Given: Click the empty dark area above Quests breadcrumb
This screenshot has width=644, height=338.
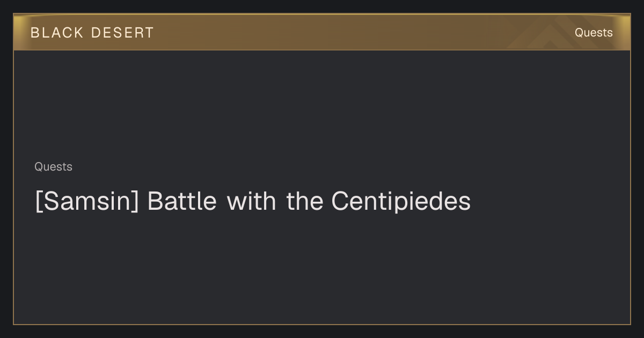Looking at the screenshot, I should pyautogui.click(x=322, y=102).
